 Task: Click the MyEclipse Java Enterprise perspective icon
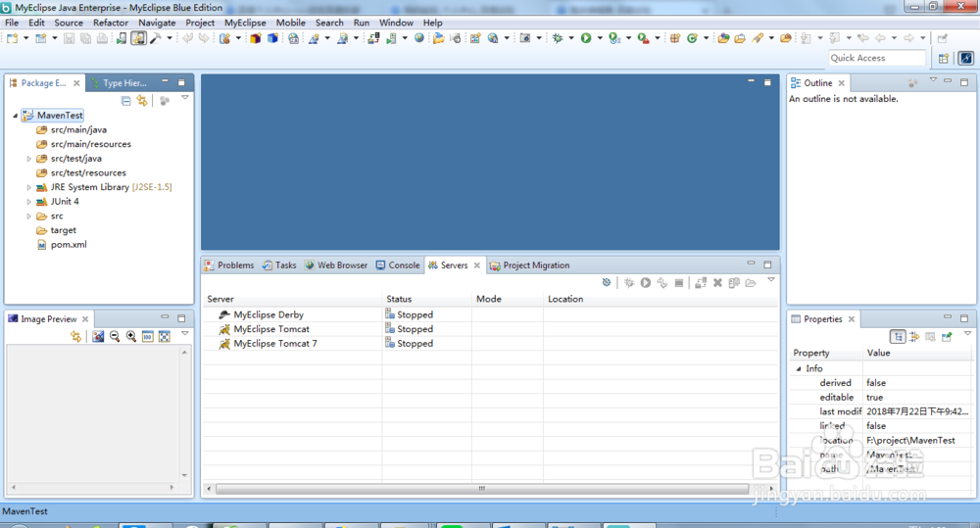point(966,58)
